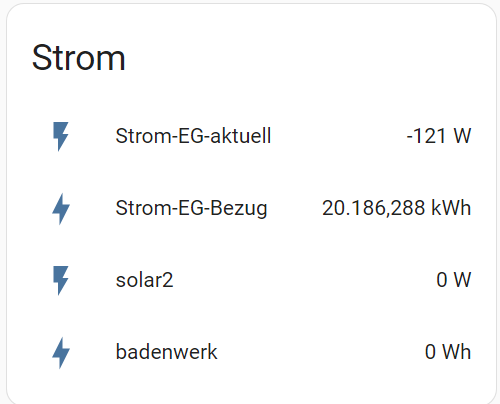Open the badenwerk entity label
The image size is (500, 404).
(166, 352)
